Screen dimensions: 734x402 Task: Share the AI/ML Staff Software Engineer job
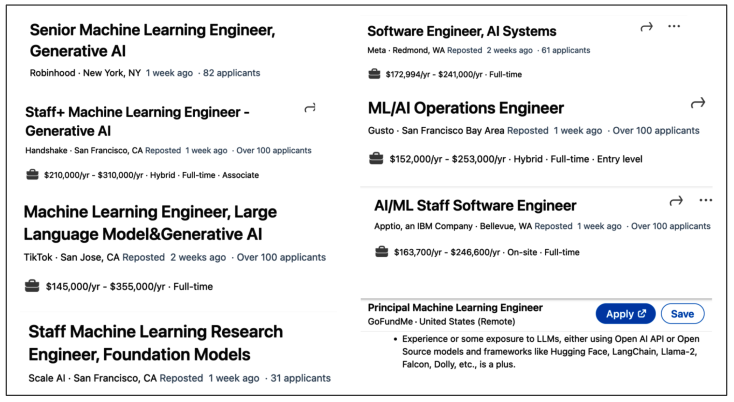[x=676, y=200]
